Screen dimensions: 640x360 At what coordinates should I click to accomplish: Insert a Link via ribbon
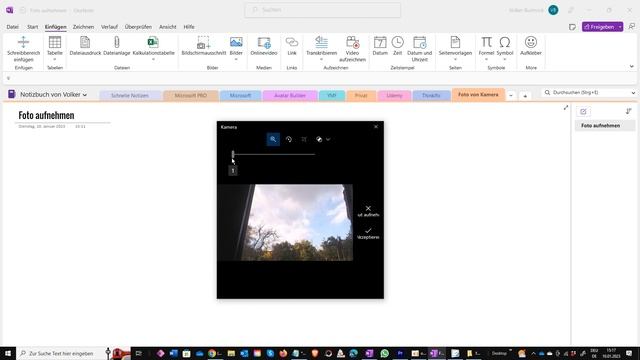click(291, 42)
